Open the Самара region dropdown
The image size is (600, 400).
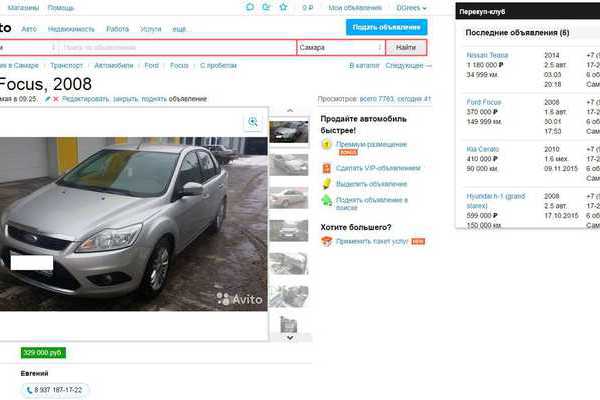pos(341,47)
